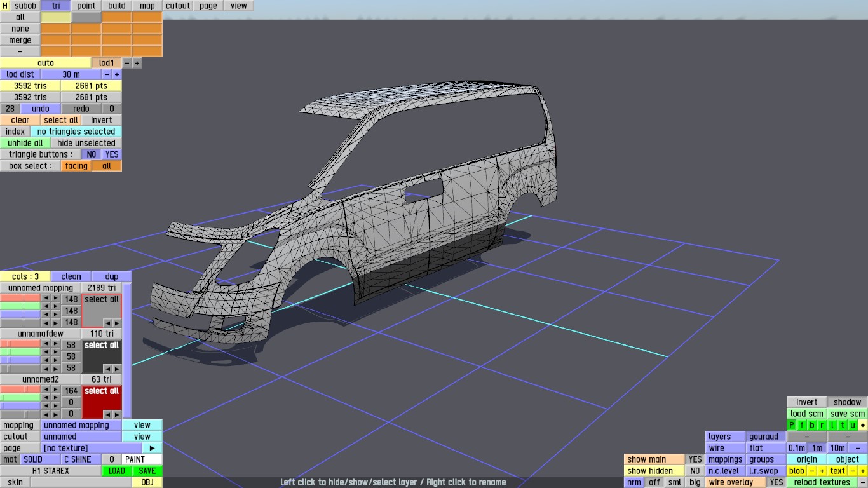868x488 pixels.
Task: Click the right arrow on the page texture row
Action: tap(153, 448)
